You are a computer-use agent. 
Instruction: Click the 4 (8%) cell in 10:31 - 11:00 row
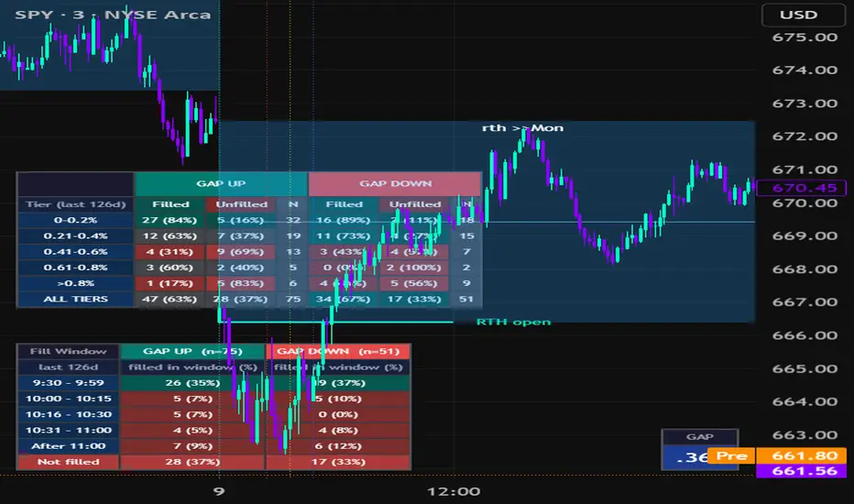click(x=338, y=431)
